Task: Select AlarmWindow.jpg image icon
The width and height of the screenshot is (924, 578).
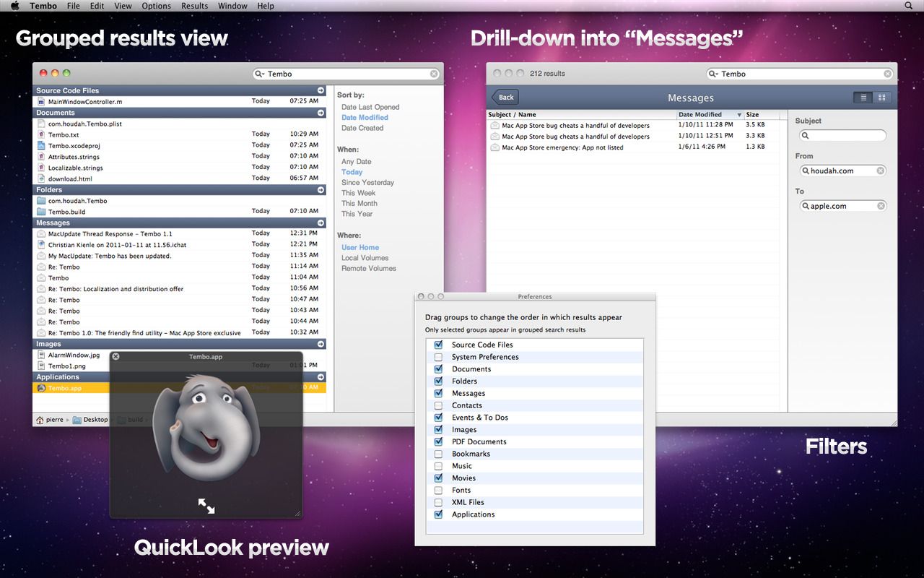Action: click(41, 355)
